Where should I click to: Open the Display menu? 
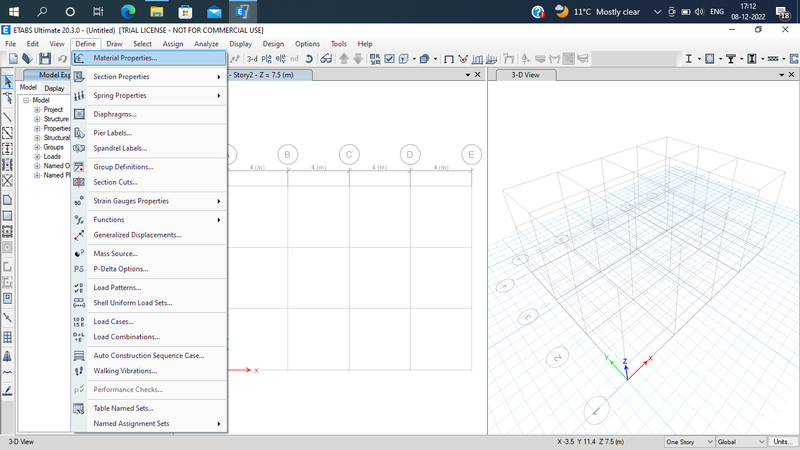(x=240, y=44)
